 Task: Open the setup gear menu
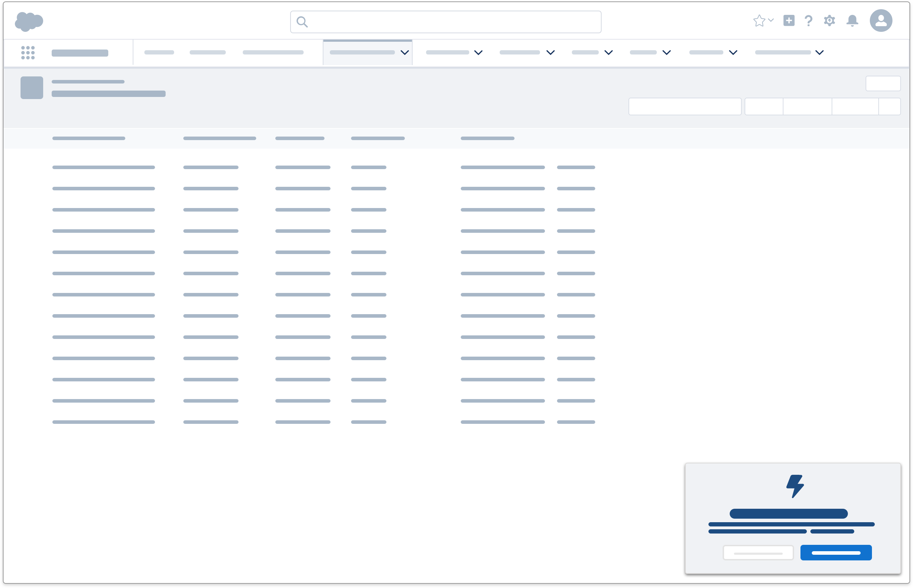pyautogui.click(x=829, y=21)
